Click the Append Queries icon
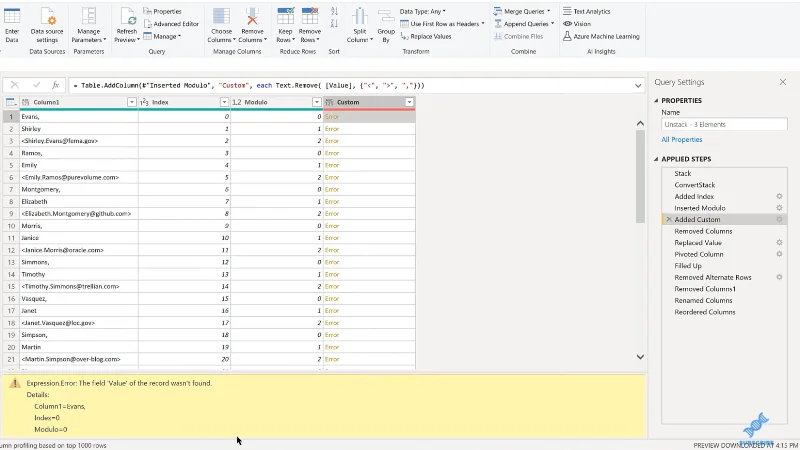 coord(498,24)
